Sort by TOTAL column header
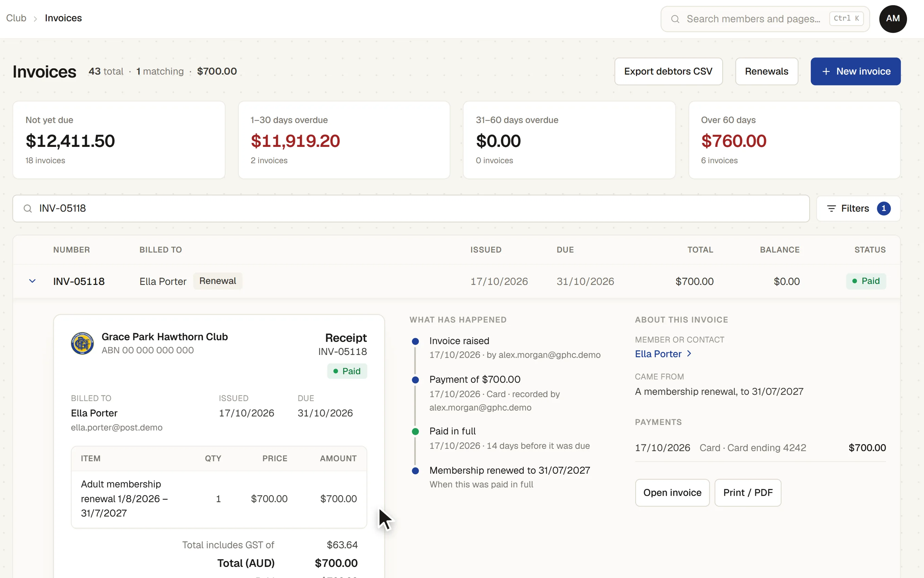Screen dimensions: 924x578 click(700, 250)
